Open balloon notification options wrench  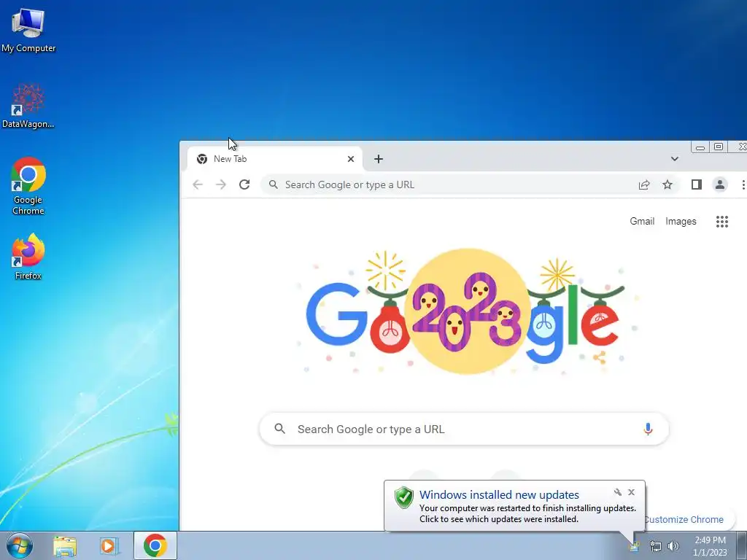(x=618, y=492)
